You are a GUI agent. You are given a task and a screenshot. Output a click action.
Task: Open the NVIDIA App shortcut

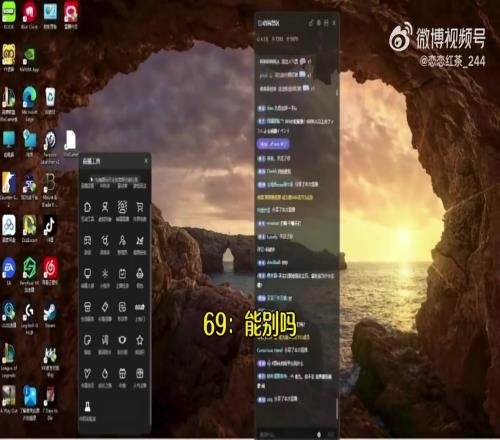(x=29, y=57)
